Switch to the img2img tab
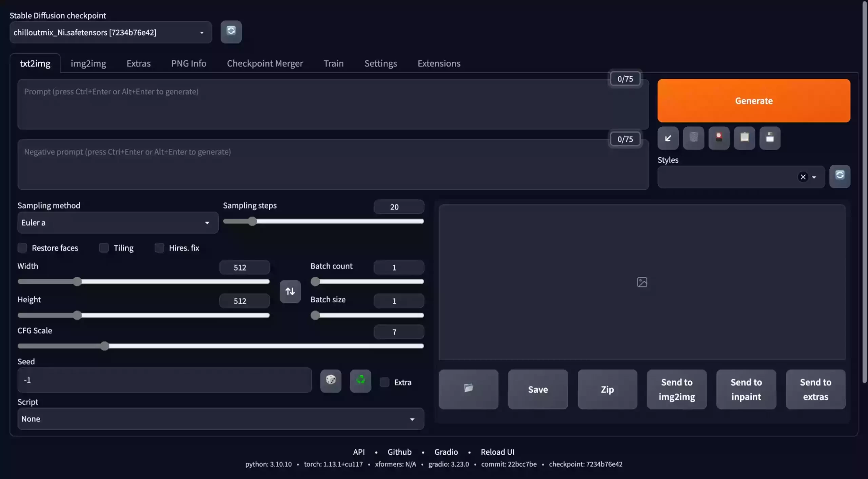This screenshot has width=868, height=479. click(x=88, y=63)
